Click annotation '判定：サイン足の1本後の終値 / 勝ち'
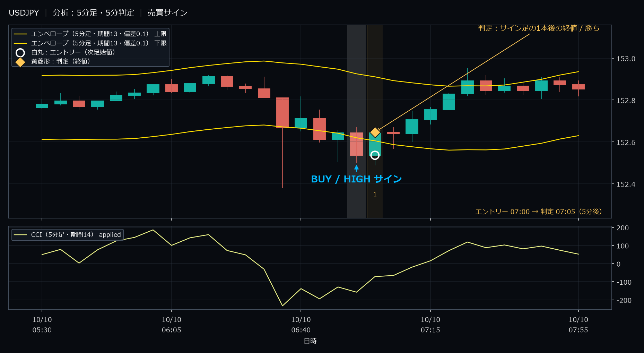The width and height of the screenshot is (644, 353). tap(539, 28)
